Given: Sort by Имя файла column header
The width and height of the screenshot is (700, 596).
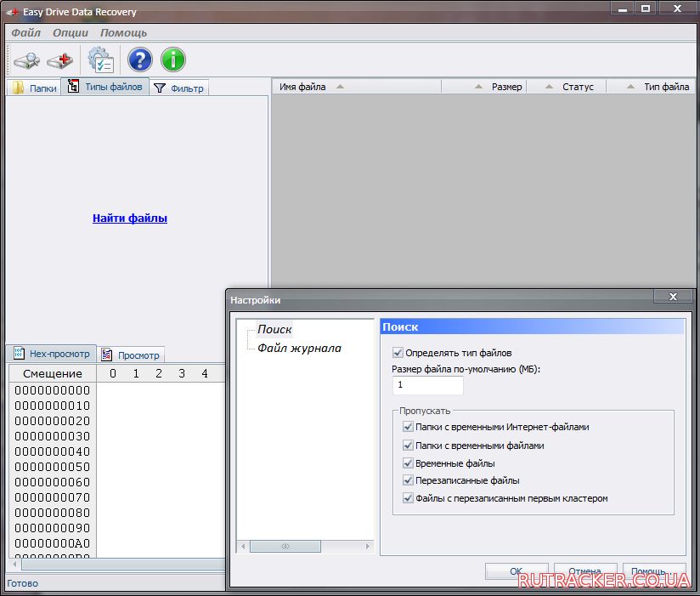Looking at the screenshot, I should click(356, 87).
